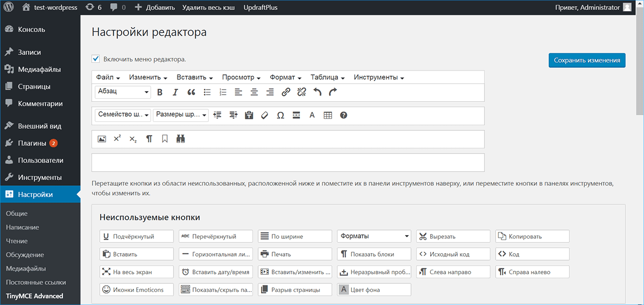644x305 pixels.
Task: Click the Подчёркнутый unused button
Action: coord(136,236)
